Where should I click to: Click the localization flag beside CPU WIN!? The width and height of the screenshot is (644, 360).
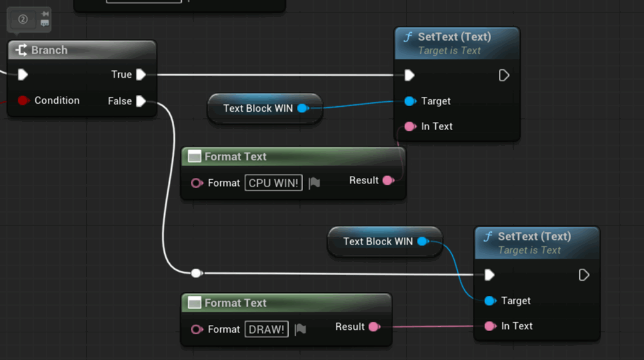(x=314, y=183)
